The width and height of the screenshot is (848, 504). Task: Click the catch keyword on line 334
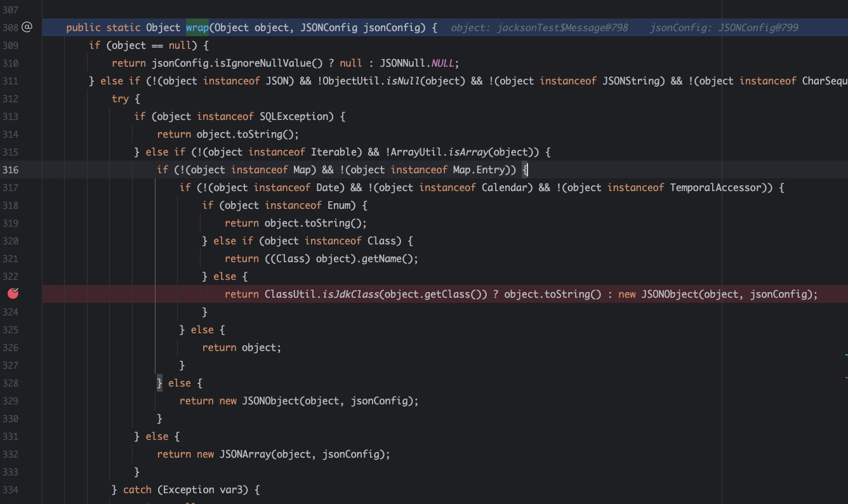pos(137,490)
